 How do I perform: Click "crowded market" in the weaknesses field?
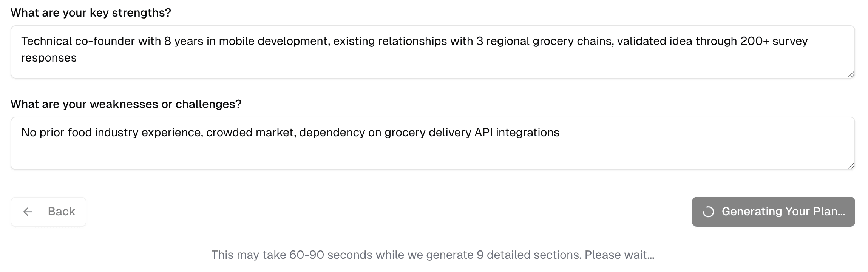coord(250,133)
